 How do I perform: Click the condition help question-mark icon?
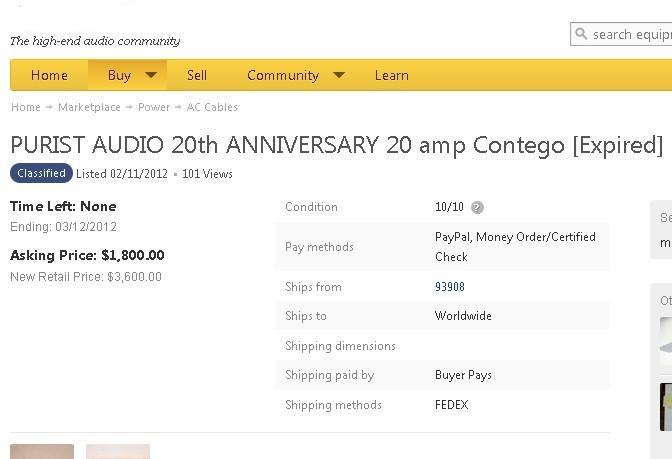(477, 207)
